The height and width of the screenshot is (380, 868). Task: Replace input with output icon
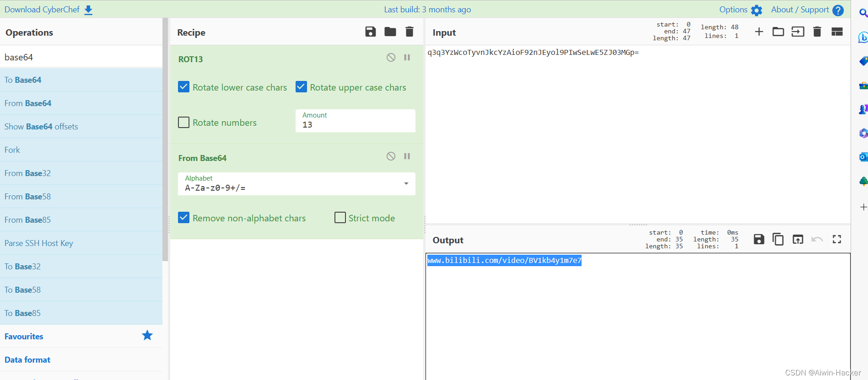pos(798,239)
